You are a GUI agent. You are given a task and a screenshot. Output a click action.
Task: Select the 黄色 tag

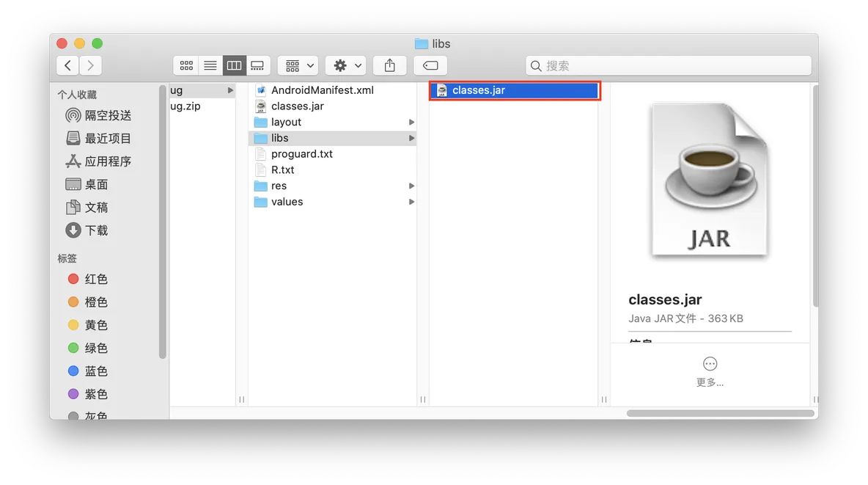pos(88,325)
